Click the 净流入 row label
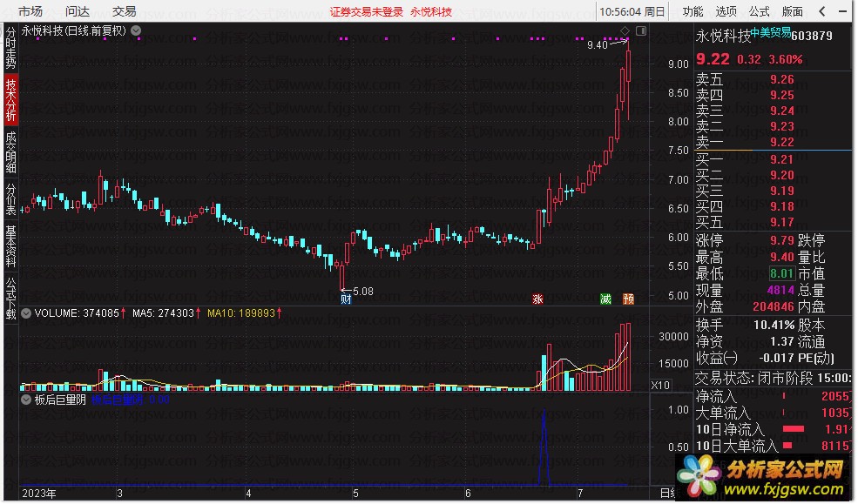Image resolution: width=858 pixels, height=504 pixels. [x=716, y=396]
